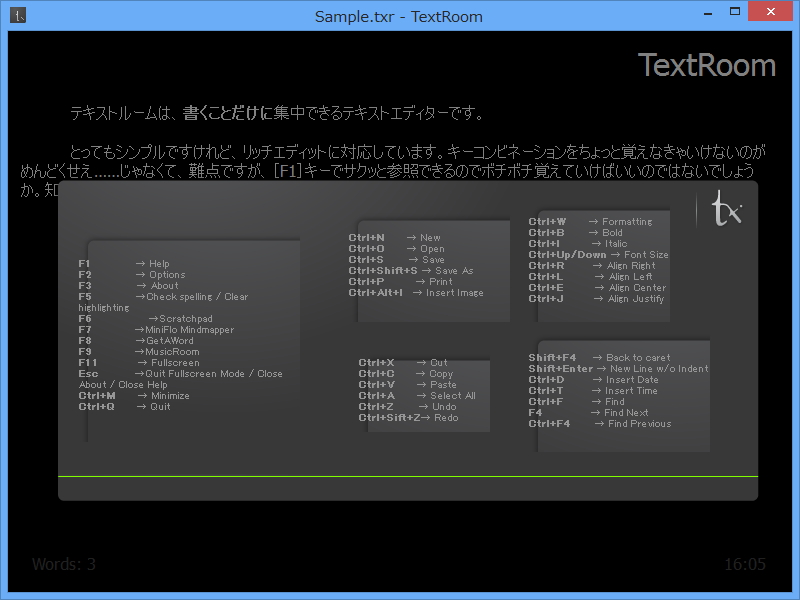Click the tx logo in help panel
The height and width of the screenshot is (600, 800).
click(726, 208)
